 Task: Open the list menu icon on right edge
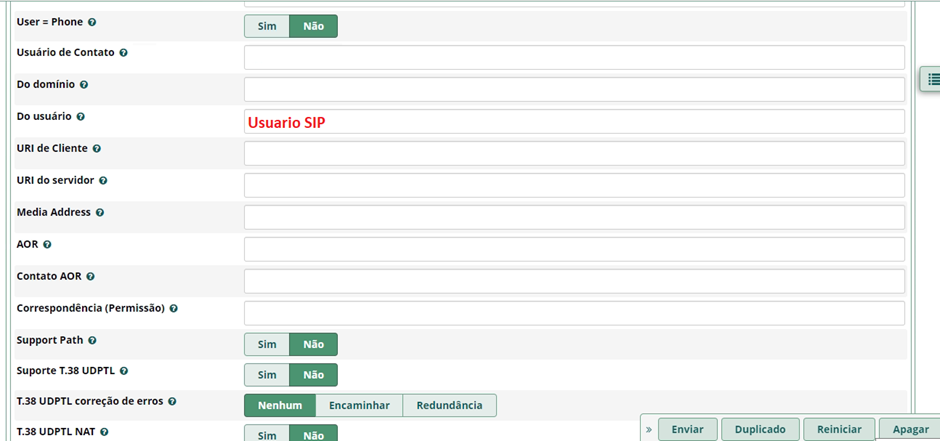(932, 79)
